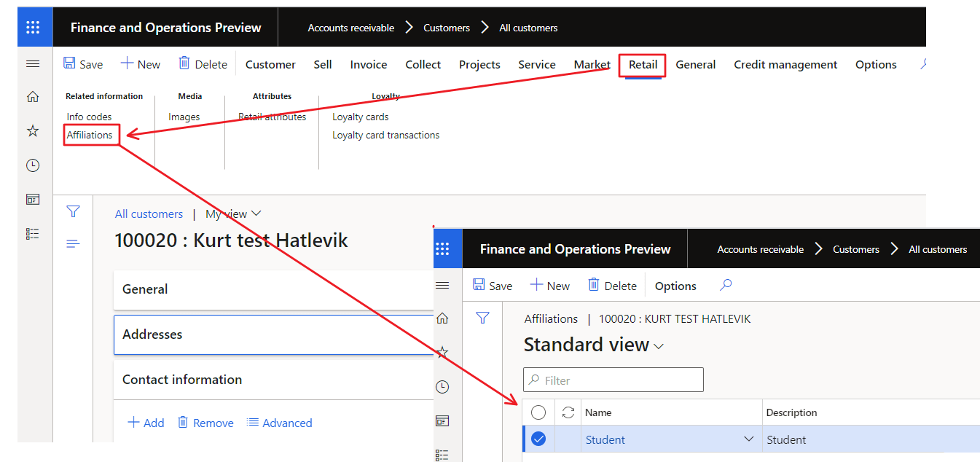Click the refresh icon in grid header
The height and width of the screenshot is (462, 980).
pos(568,412)
